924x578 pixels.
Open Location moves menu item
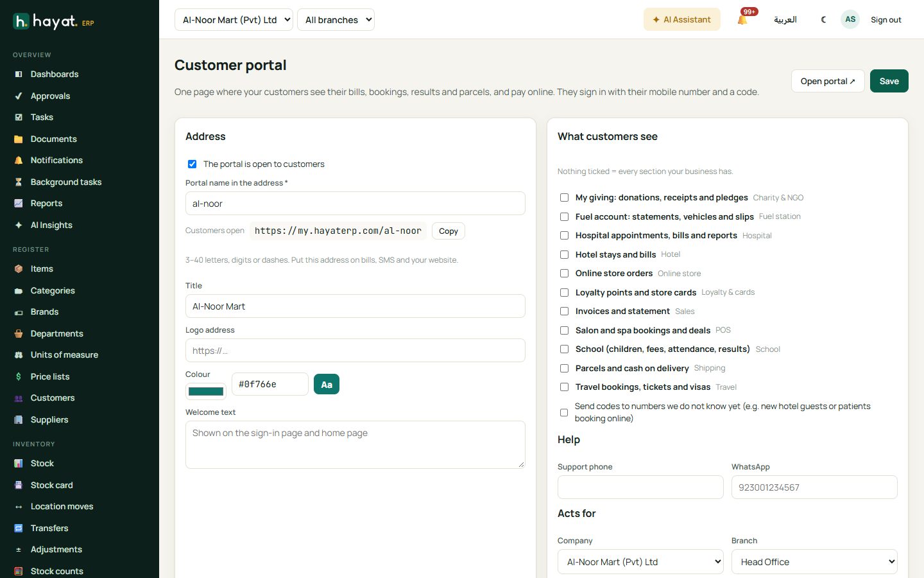pos(62,506)
